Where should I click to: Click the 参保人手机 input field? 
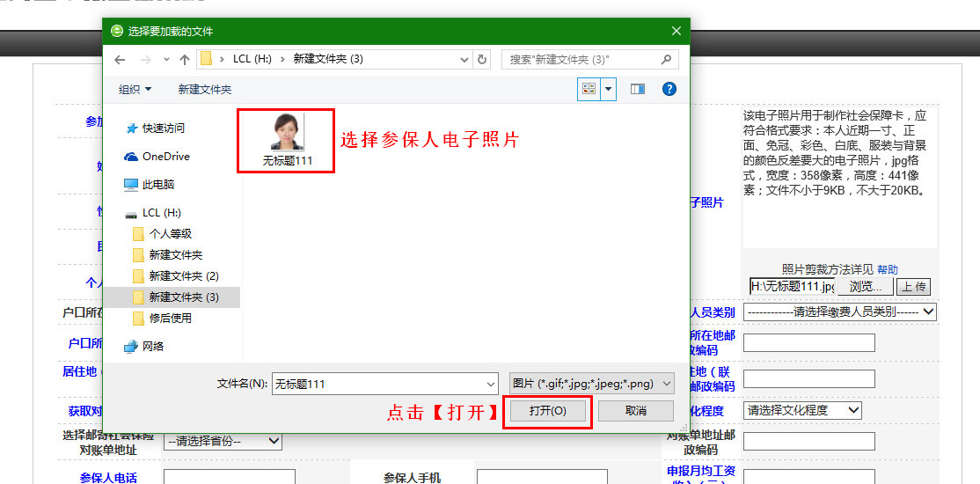[541, 477]
